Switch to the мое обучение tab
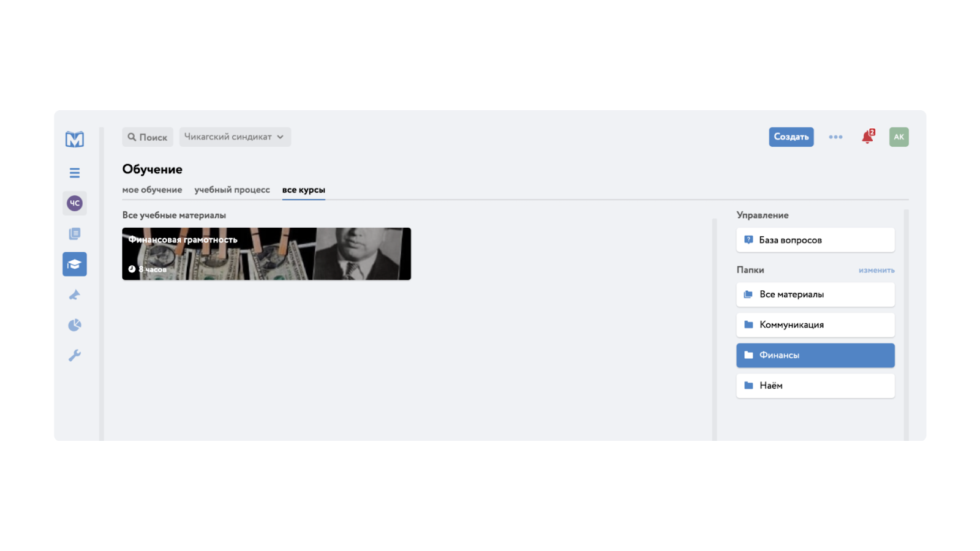Viewport: 980px width, 551px height. coord(152,190)
